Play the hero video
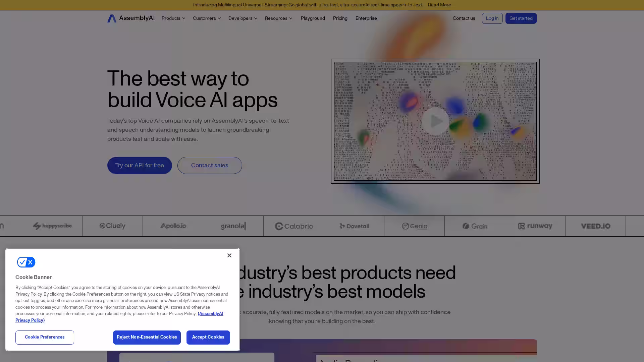The width and height of the screenshot is (644, 362). [435, 121]
